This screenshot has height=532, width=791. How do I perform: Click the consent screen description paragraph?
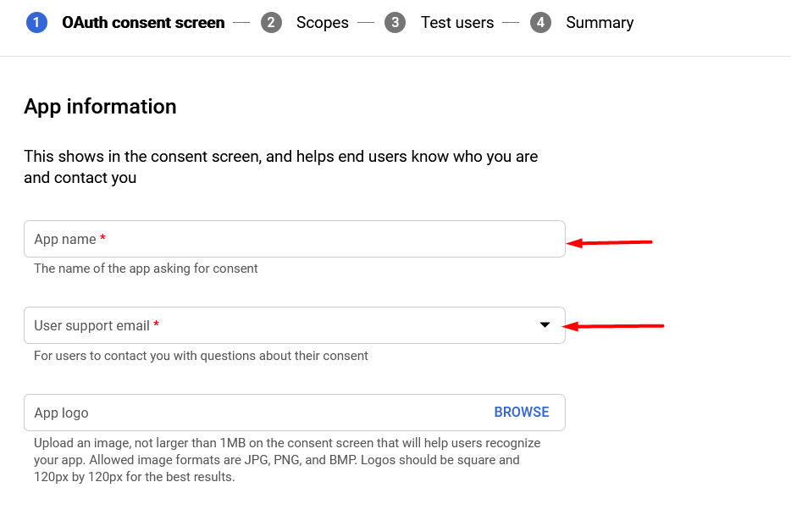click(x=281, y=167)
